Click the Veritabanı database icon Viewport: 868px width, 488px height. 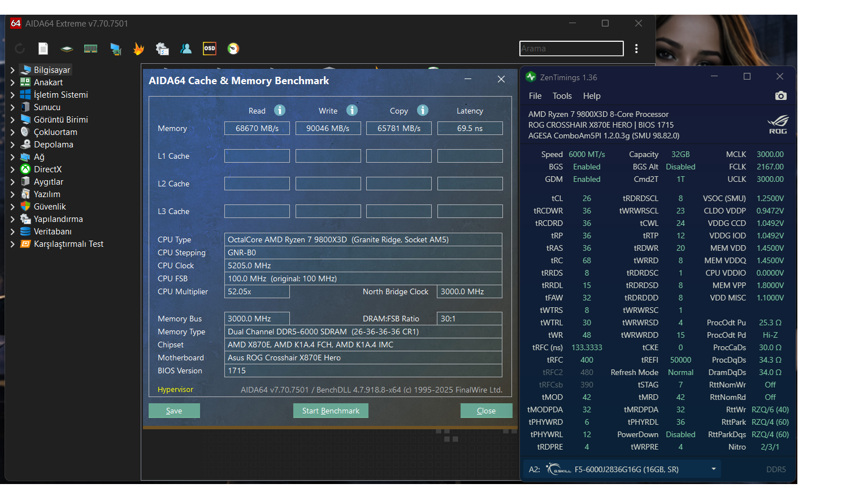pos(25,231)
